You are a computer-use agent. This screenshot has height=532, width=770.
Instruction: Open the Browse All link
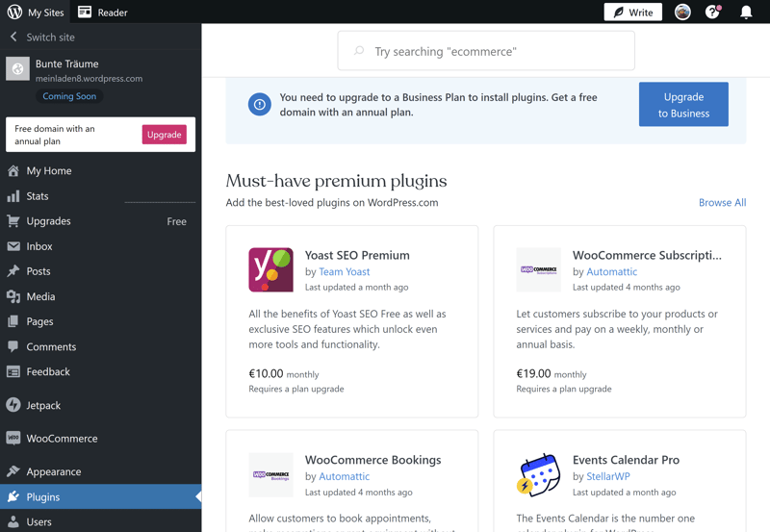[723, 202]
